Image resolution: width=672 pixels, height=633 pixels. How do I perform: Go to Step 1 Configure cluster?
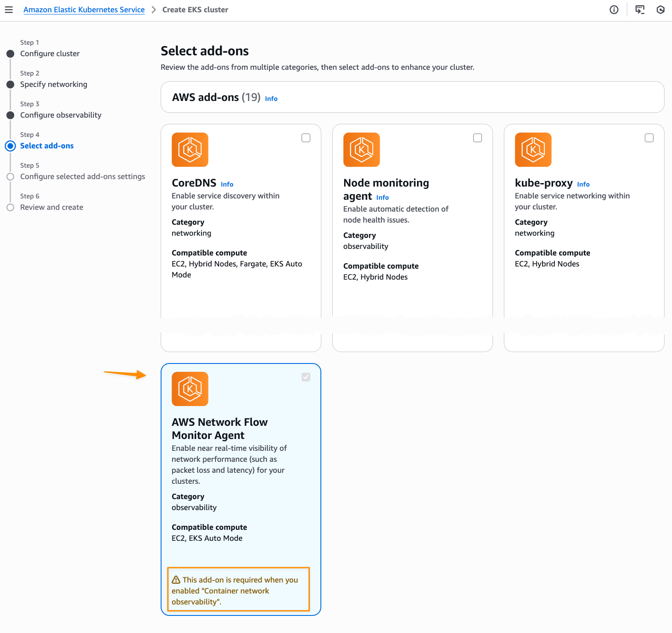[x=50, y=54]
